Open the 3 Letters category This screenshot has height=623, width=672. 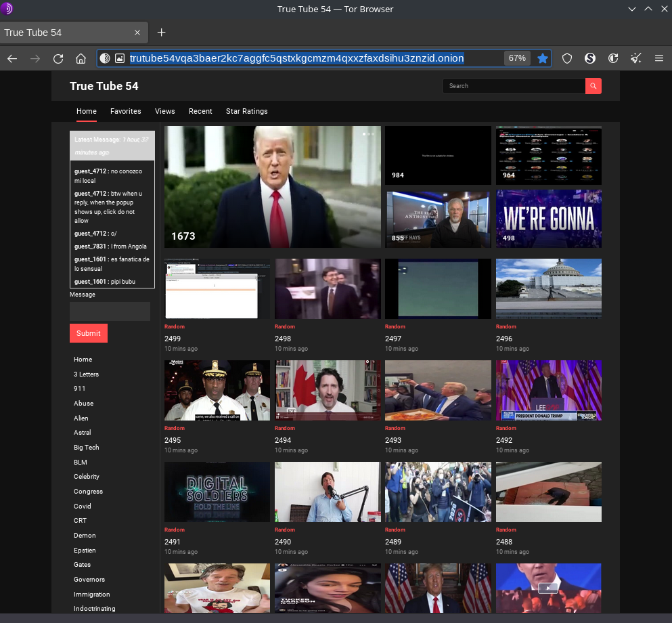coord(86,374)
